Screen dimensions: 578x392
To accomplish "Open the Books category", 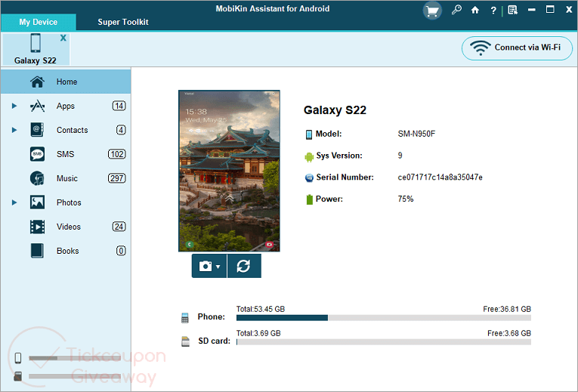I will coord(66,251).
